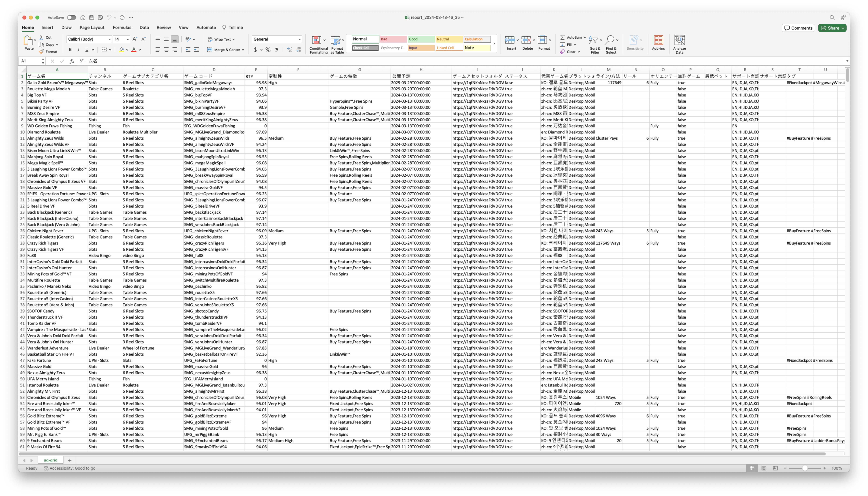Click the Format Painter brush icon

click(x=42, y=52)
